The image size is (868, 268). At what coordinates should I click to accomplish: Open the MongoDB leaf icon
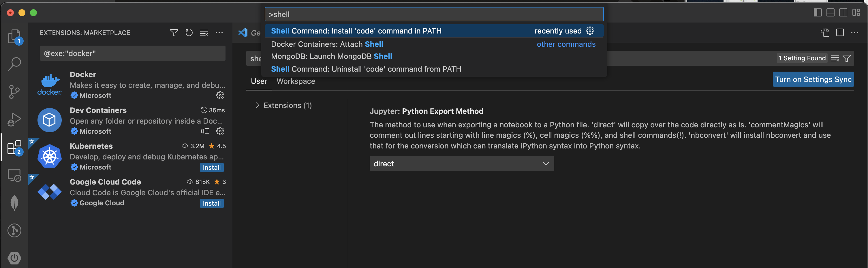14,202
